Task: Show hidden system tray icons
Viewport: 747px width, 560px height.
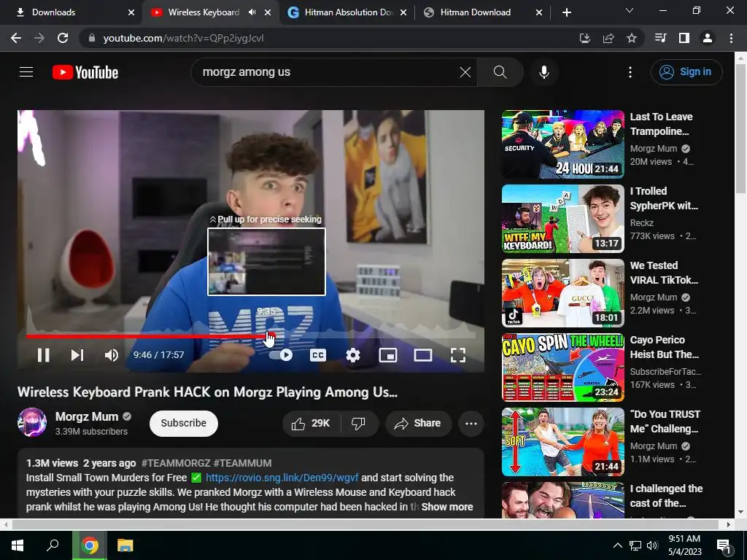Action: 617,545
